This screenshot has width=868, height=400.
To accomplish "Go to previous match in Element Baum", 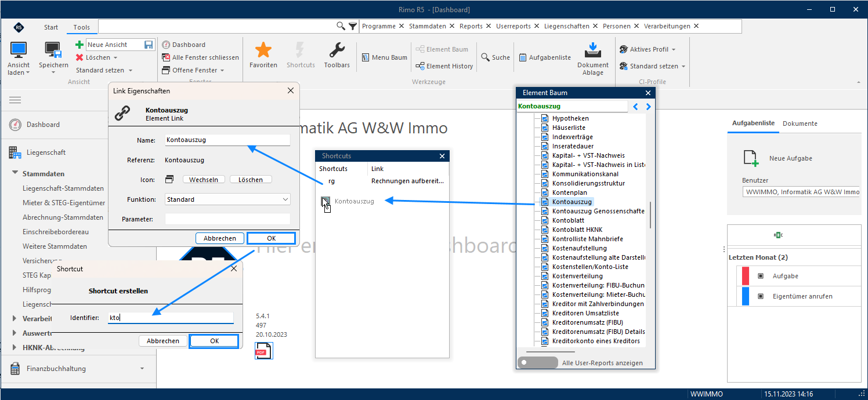I will (x=636, y=107).
